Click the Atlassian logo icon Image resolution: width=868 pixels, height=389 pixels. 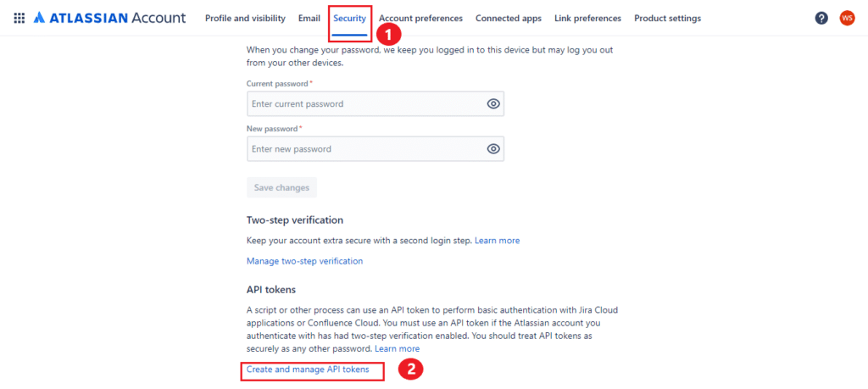[x=40, y=18]
